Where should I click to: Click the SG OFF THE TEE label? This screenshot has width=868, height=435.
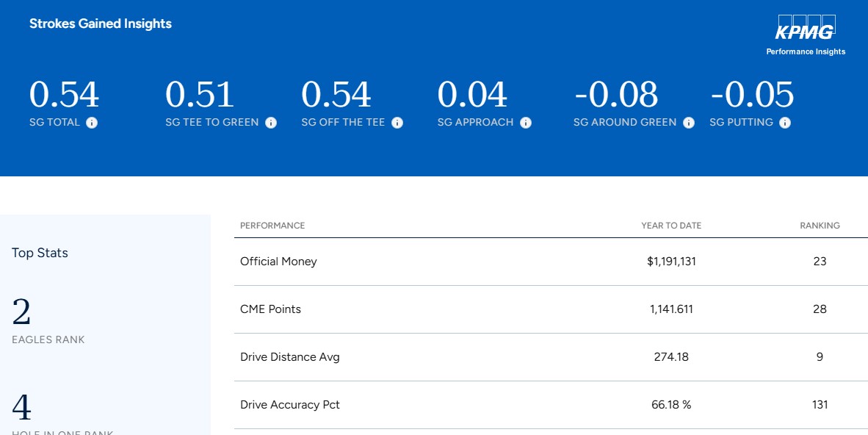click(x=343, y=123)
